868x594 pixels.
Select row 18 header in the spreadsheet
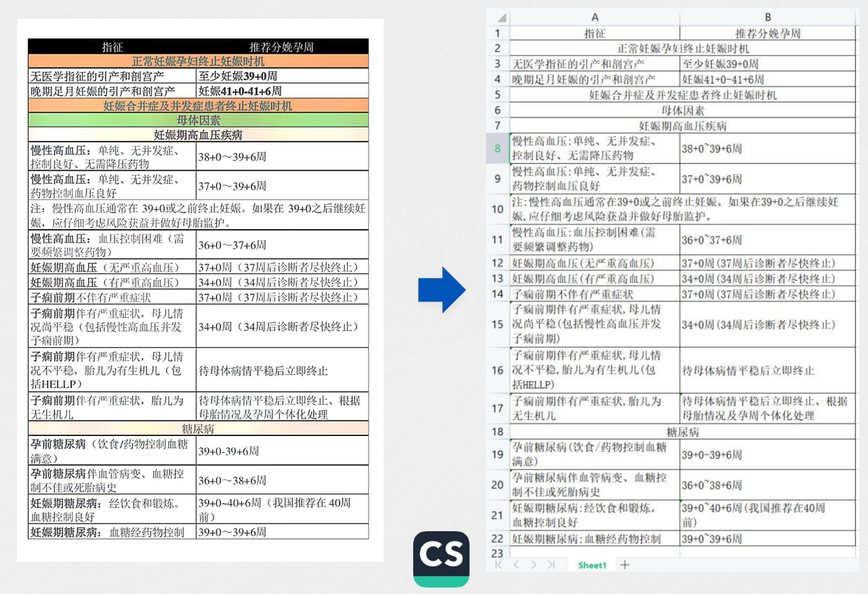(x=498, y=431)
